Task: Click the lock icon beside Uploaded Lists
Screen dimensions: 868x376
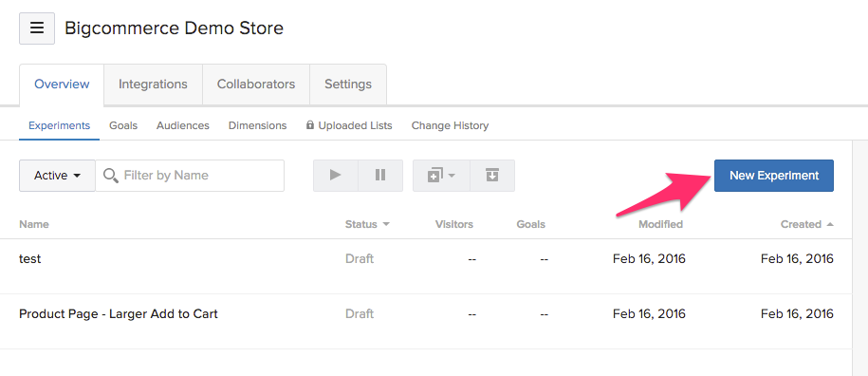Action: click(310, 125)
